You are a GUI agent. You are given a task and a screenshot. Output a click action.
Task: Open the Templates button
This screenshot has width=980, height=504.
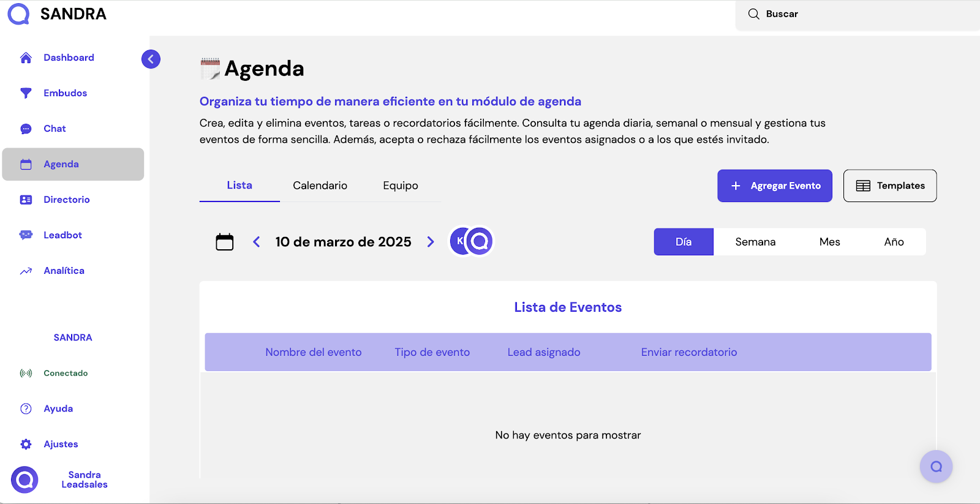[x=890, y=186]
